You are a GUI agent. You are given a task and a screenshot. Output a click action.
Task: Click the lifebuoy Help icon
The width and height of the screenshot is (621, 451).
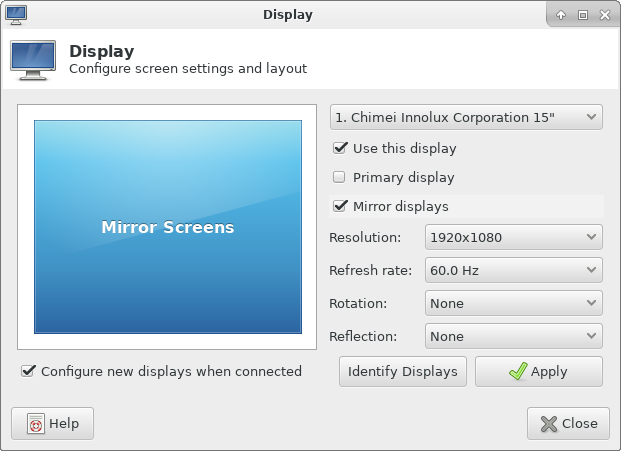(x=36, y=424)
